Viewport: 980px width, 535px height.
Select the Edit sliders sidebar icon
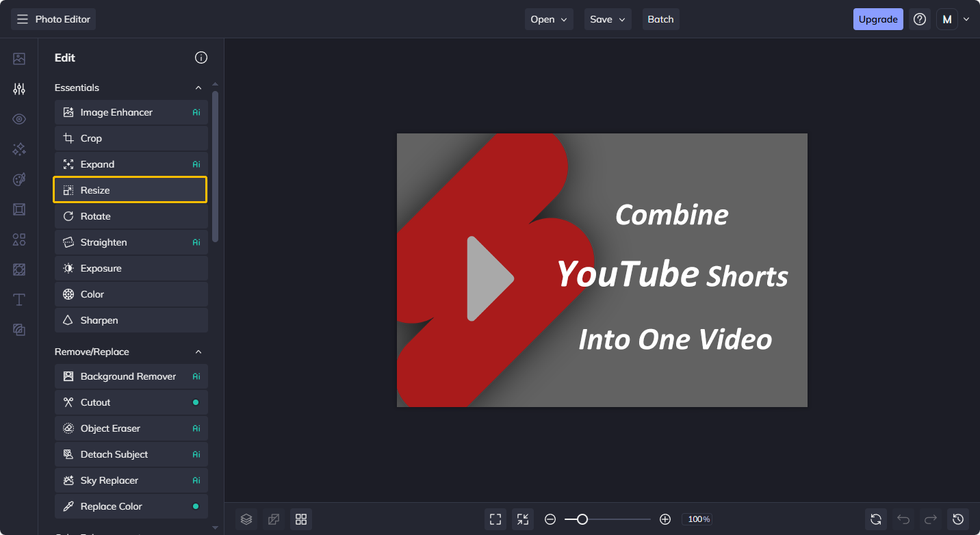[19, 89]
